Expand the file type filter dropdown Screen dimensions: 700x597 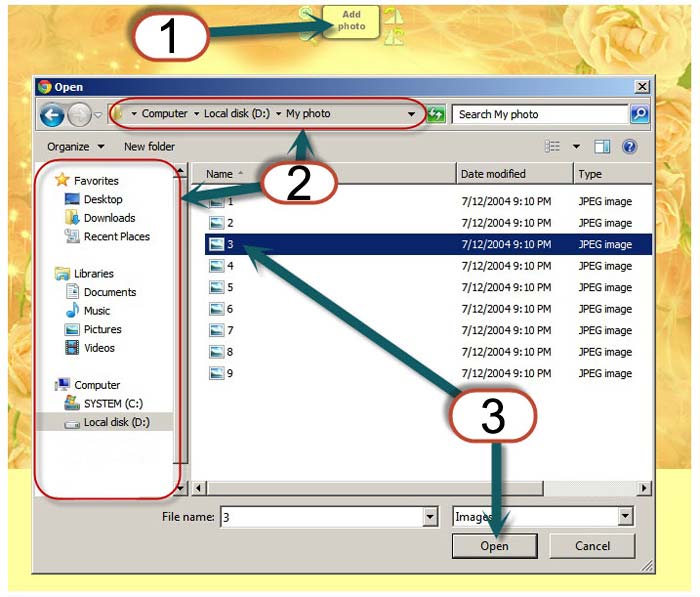(625, 517)
